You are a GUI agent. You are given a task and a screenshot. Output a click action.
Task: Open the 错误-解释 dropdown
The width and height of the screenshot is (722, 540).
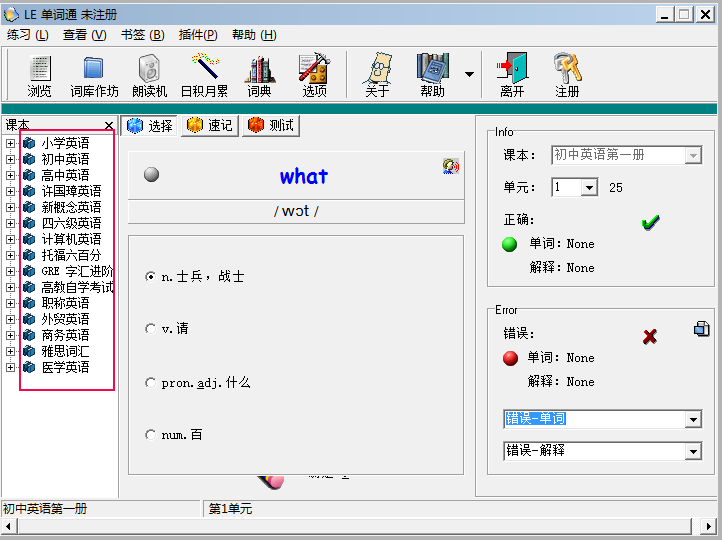tap(693, 451)
